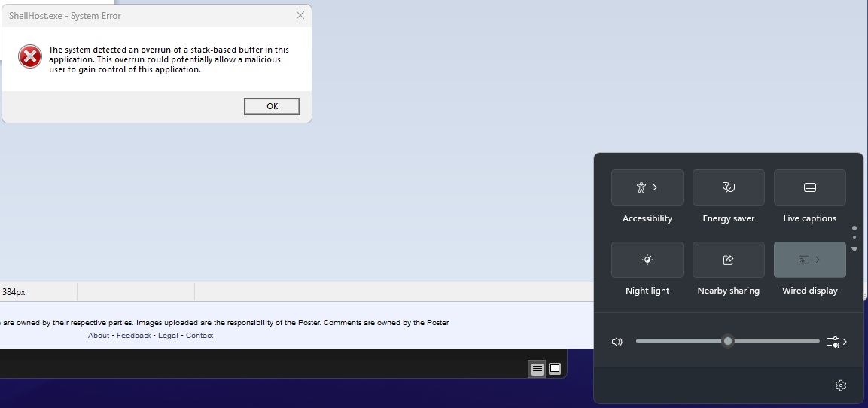The width and height of the screenshot is (868, 408).
Task: Open the Contact link
Action: coord(199,336)
